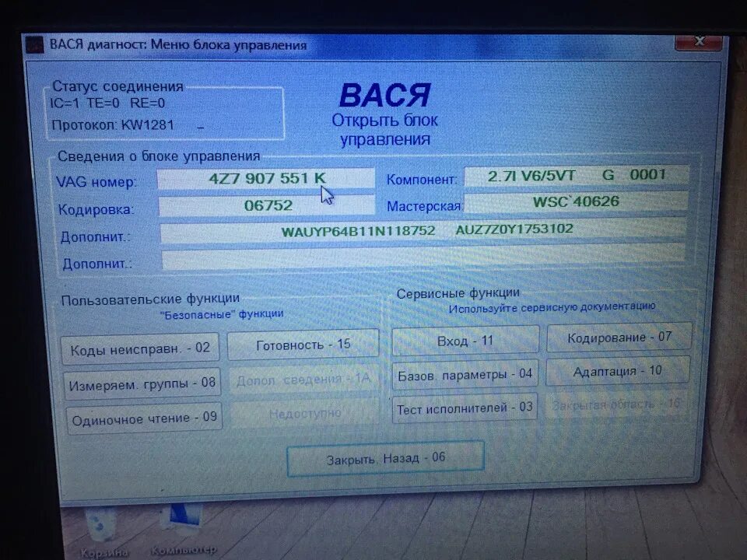The width and height of the screenshot is (747, 560).
Task: Open Кодирование - 07 coding function
Action: [x=619, y=337]
